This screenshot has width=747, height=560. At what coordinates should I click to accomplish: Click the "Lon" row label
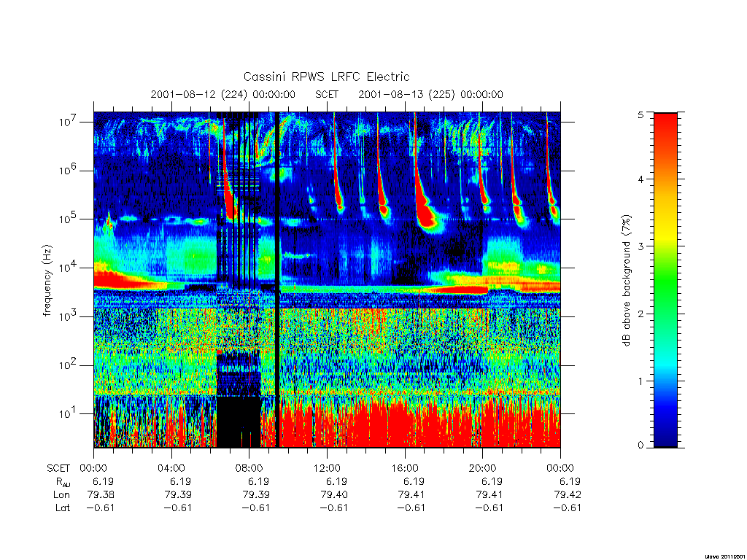pyautogui.click(x=61, y=495)
